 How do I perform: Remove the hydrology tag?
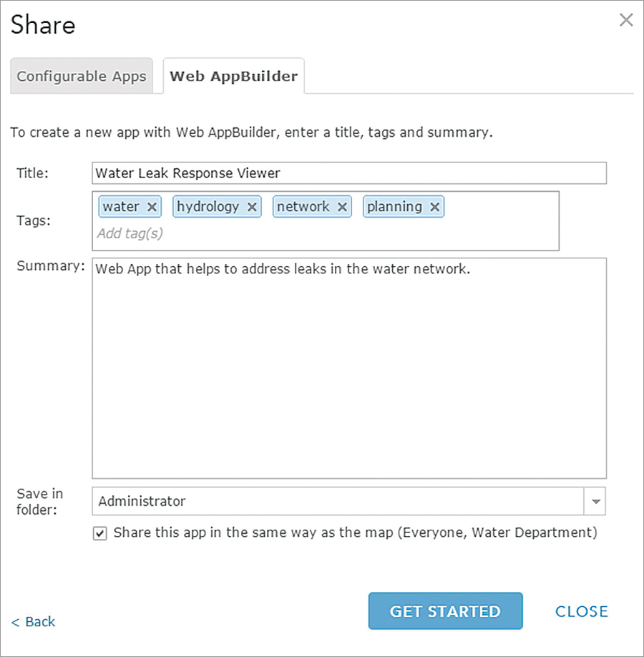point(252,207)
